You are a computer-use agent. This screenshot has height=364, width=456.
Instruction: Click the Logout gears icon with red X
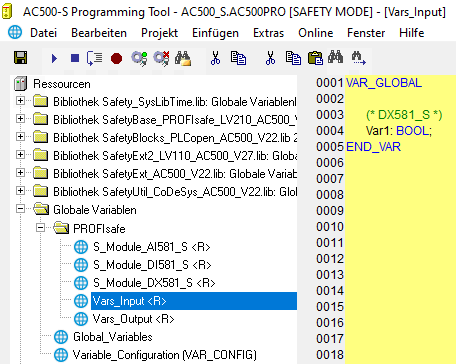(x=161, y=58)
